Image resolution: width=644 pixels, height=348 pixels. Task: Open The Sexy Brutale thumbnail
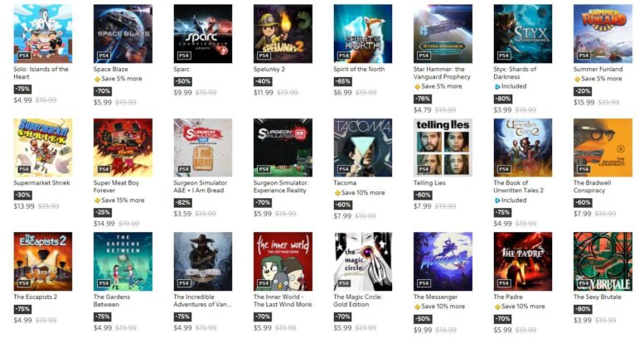[x=603, y=261]
